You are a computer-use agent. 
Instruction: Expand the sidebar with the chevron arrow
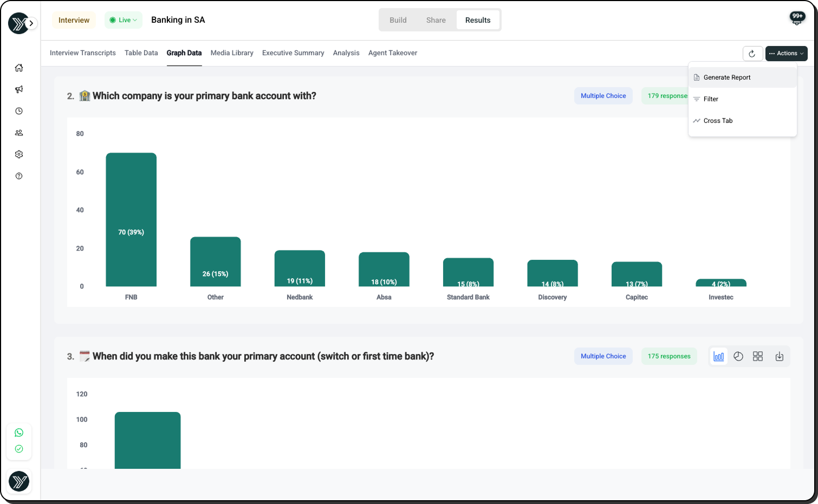coord(31,23)
